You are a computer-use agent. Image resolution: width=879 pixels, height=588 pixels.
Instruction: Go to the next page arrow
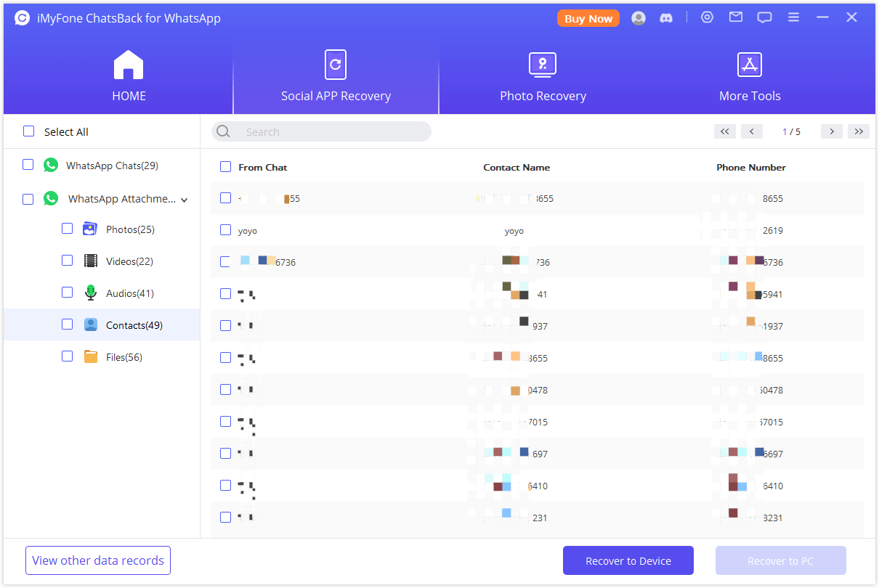click(831, 131)
